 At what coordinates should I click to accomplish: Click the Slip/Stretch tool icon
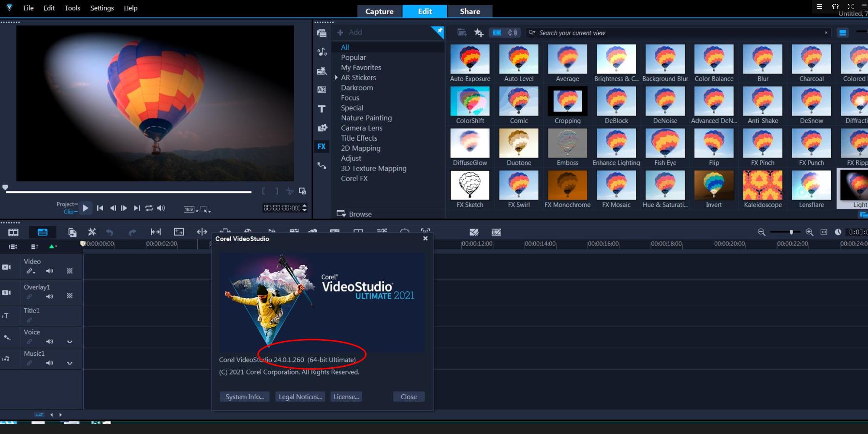click(156, 232)
